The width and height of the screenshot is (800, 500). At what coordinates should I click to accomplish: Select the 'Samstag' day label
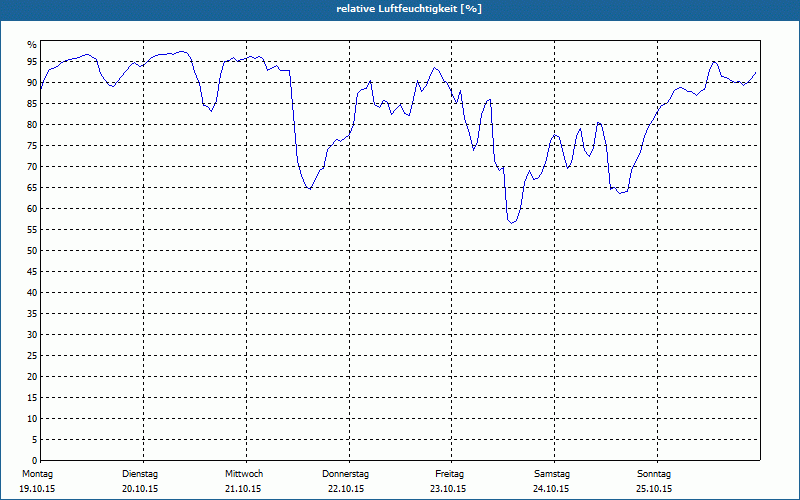point(552,474)
